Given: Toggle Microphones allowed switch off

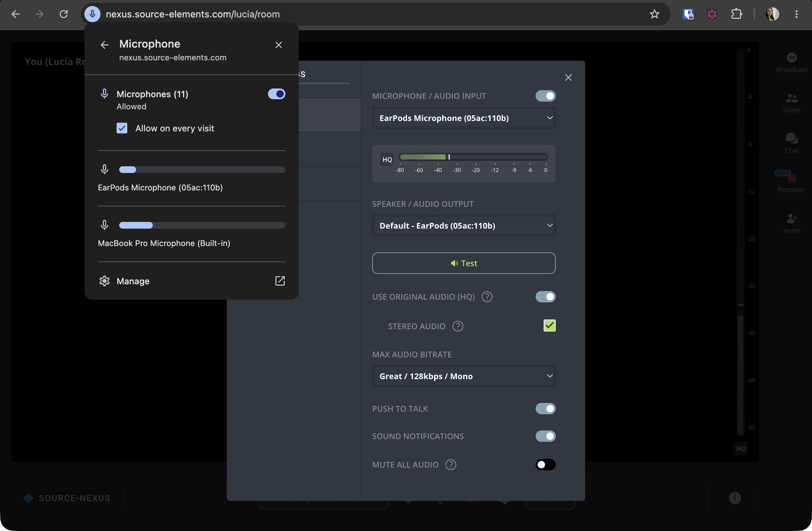Looking at the screenshot, I should coord(276,94).
